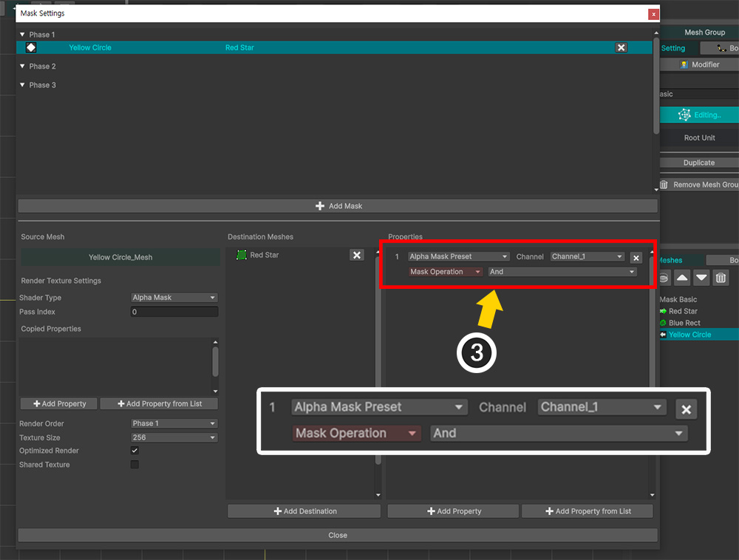Open the And operation dropdown in Properties list
The width and height of the screenshot is (739, 560).
562,272
